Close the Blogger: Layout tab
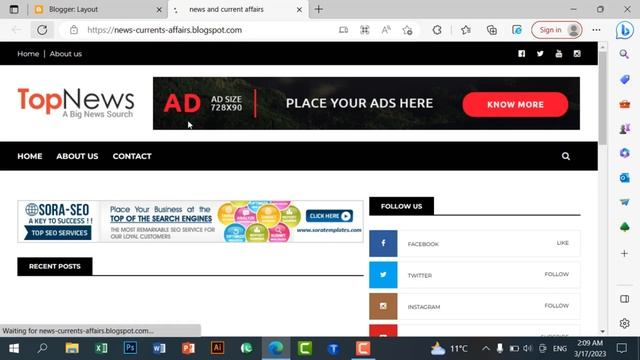This screenshot has height=360, width=640. pyautogui.click(x=159, y=9)
